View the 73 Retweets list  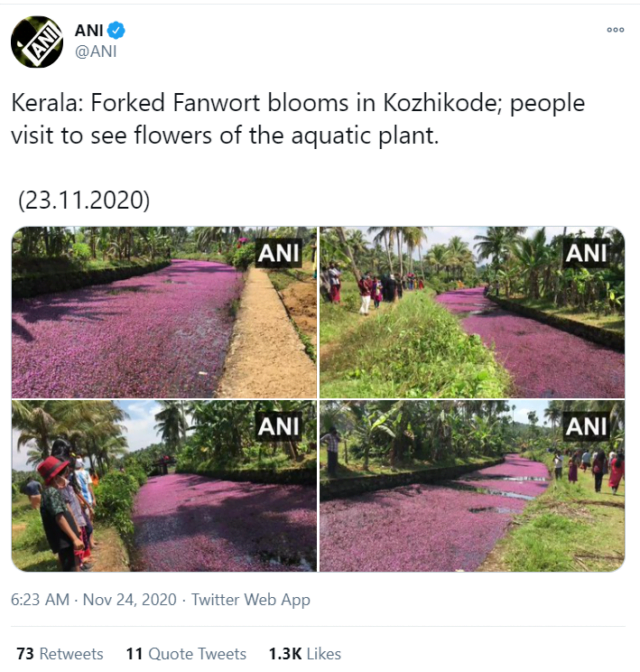click(x=59, y=653)
